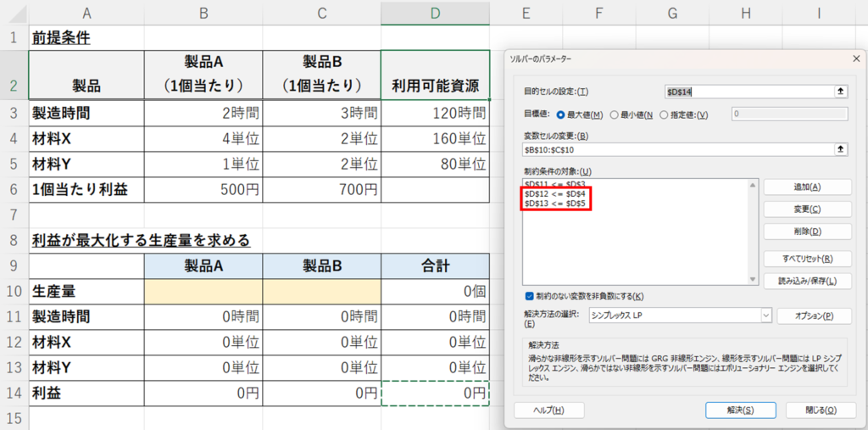Click the constraint list scroll up arrow

pos(751,184)
